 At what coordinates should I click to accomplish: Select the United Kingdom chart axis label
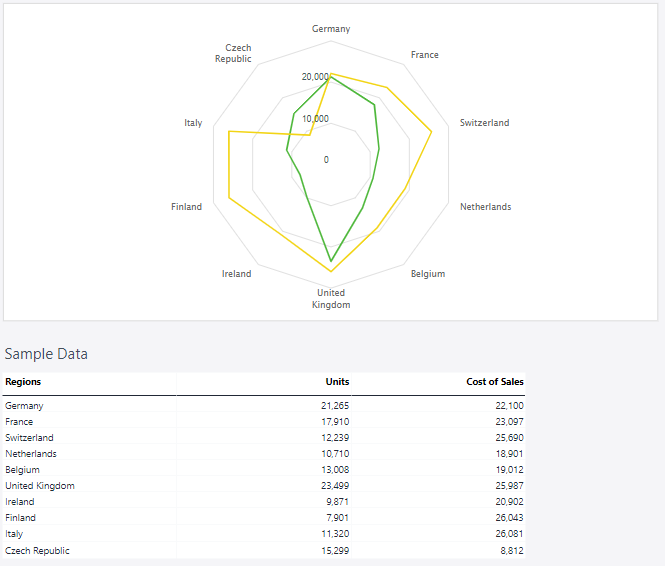331,299
